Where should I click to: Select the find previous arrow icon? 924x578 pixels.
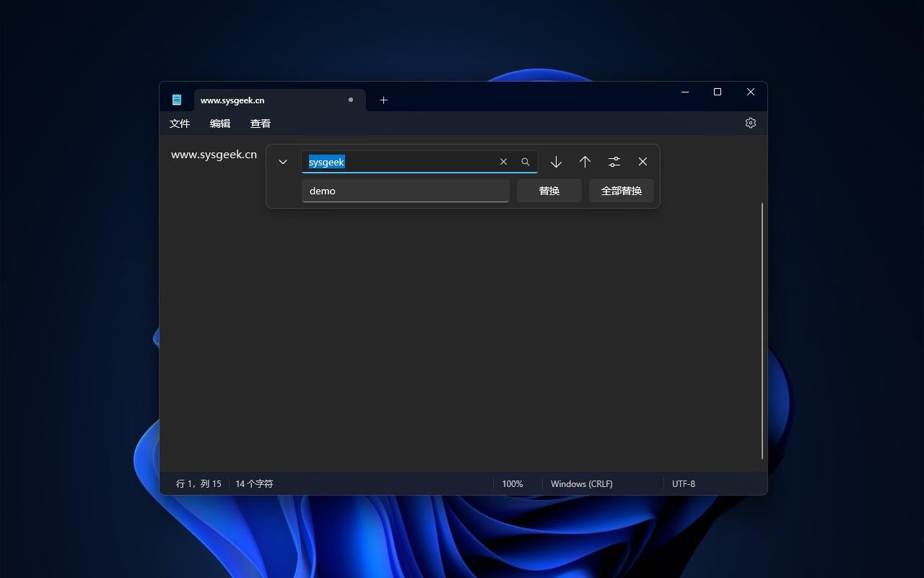(x=585, y=162)
